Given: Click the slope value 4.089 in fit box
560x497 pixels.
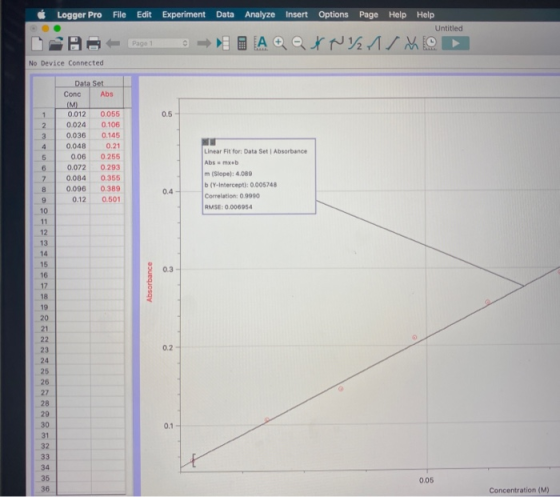Looking at the screenshot, I should (x=244, y=174).
